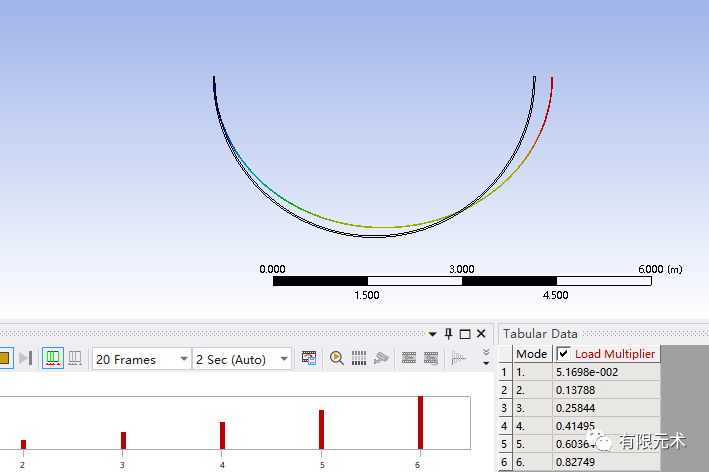Click the first keyframe film-strip icon

coord(409,359)
